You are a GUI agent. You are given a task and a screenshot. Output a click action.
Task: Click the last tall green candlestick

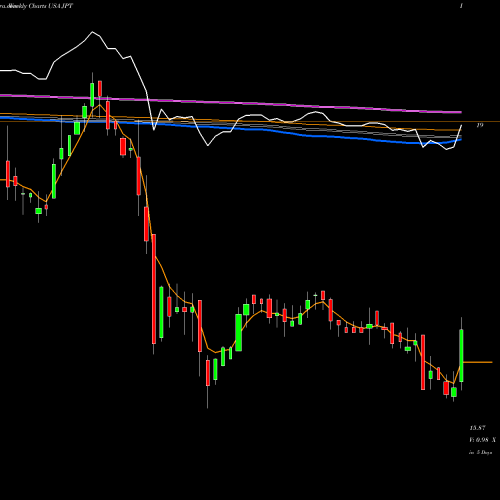coord(461,355)
